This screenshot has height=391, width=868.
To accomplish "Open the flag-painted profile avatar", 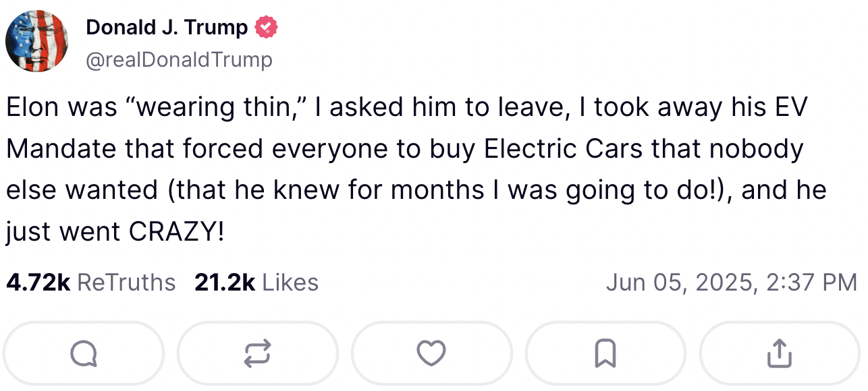I will click(37, 42).
